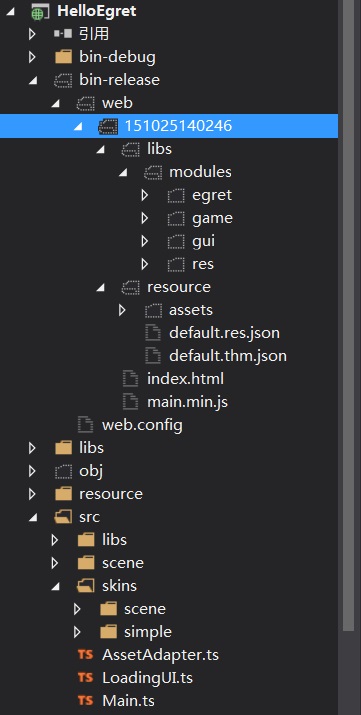Image resolution: width=361 pixels, height=715 pixels.
Task: Click the default.thm.json file icon
Action: [x=153, y=356]
